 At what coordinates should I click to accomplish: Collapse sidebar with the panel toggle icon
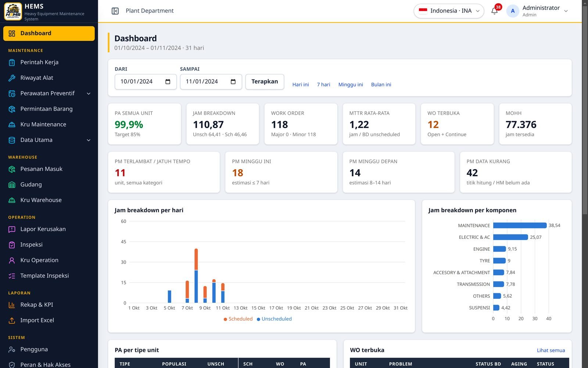(x=115, y=11)
